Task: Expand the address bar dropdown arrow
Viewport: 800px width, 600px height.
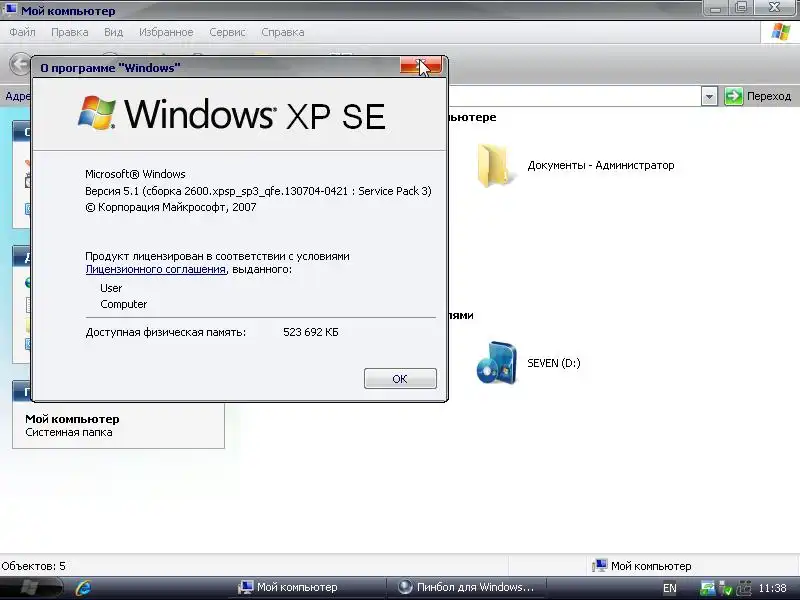Action: coord(709,96)
